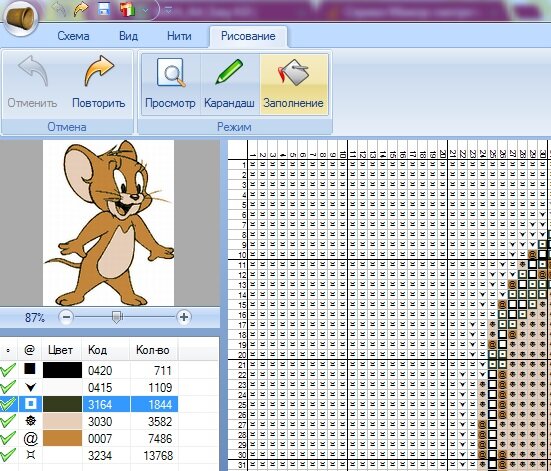The height and width of the screenshot is (471, 551).
Task: Select thread code 0007
Action: [100, 438]
